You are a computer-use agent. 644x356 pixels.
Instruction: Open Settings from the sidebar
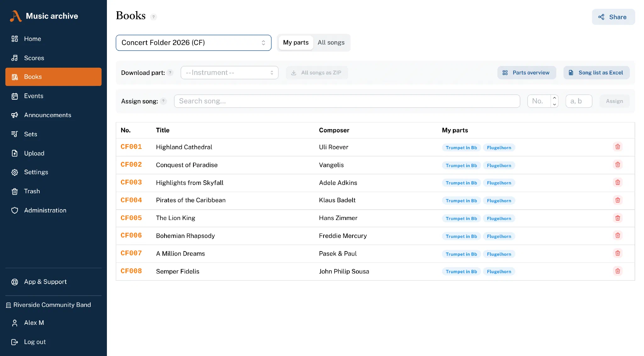[53, 172]
